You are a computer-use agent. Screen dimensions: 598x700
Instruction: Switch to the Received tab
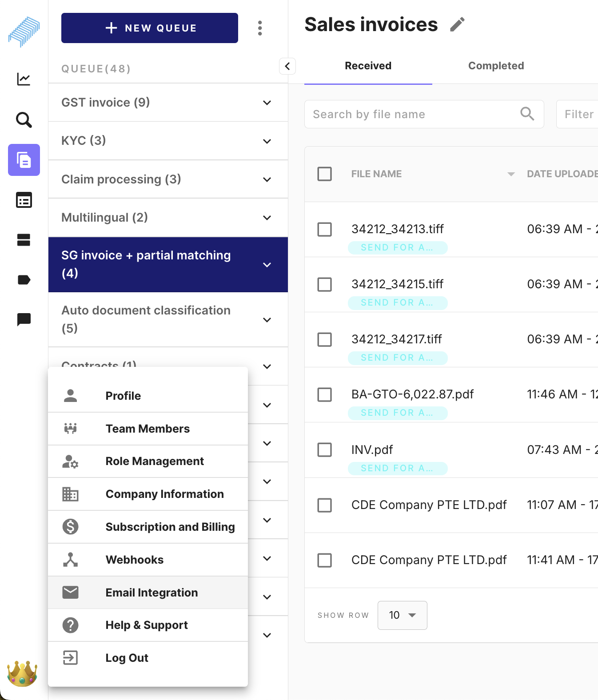point(368,66)
